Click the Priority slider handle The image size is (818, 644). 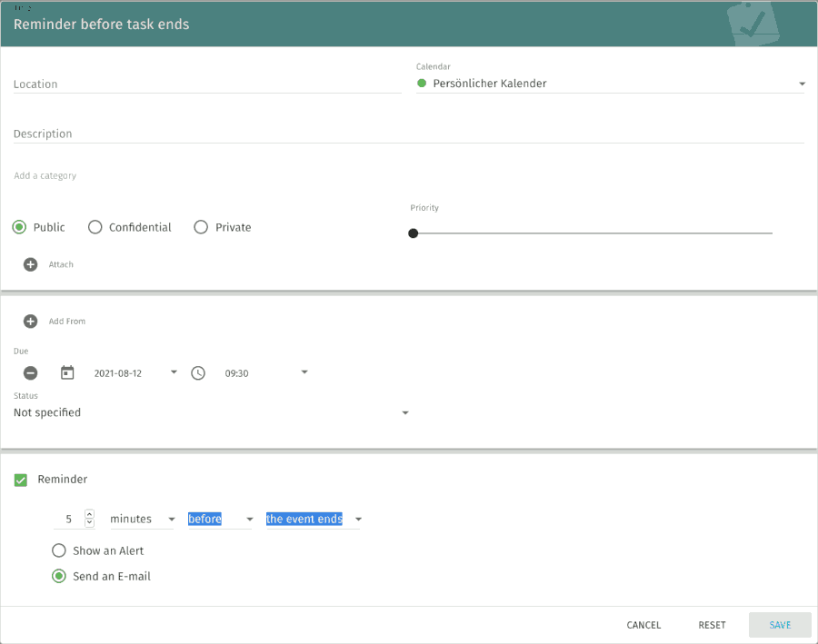tap(414, 233)
